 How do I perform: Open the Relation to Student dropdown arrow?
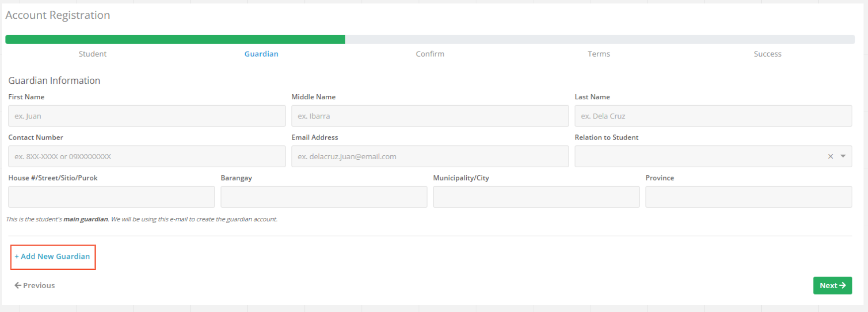click(843, 156)
